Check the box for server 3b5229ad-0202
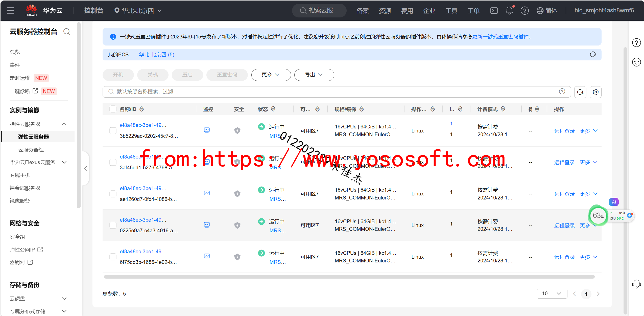 tap(113, 130)
